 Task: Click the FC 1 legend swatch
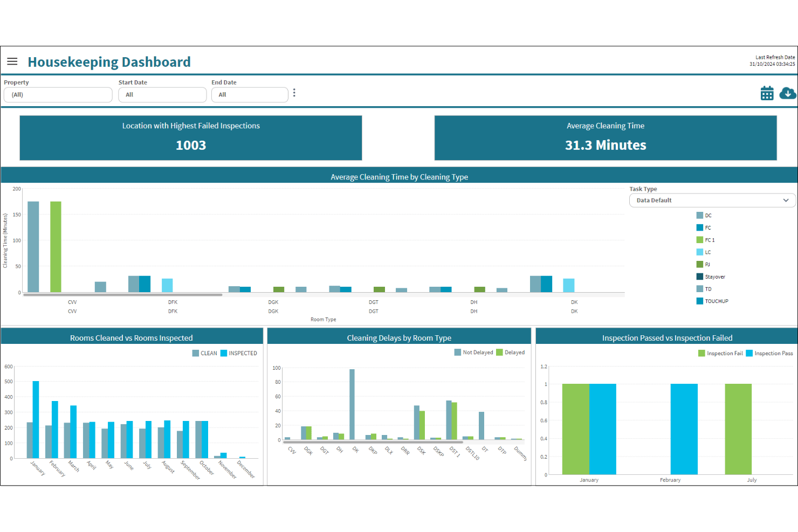700,240
